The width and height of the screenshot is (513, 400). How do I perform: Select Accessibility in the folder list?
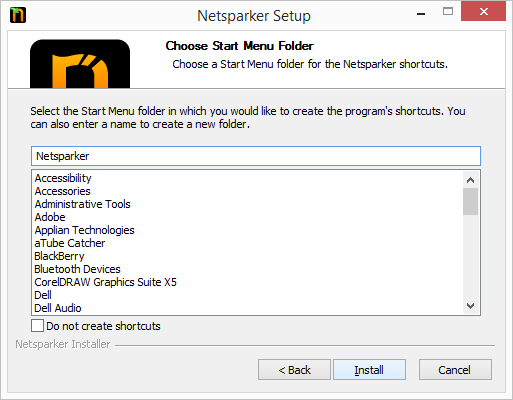tap(63, 178)
